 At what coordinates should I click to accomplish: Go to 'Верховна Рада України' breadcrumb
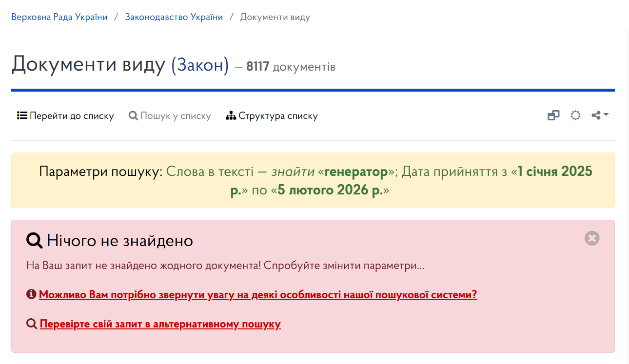pyautogui.click(x=59, y=17)
